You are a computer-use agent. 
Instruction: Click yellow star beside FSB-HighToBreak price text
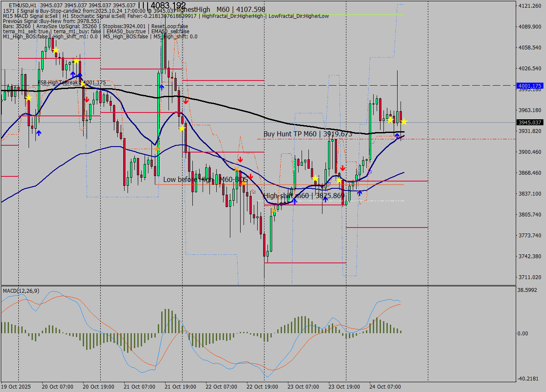[x=83, y=84]
